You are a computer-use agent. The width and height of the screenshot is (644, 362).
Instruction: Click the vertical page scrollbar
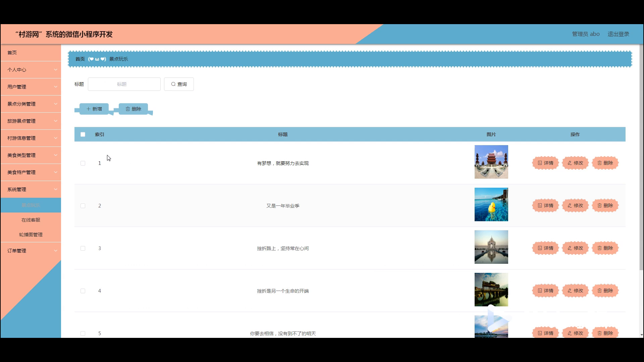[x=642, y=158]
